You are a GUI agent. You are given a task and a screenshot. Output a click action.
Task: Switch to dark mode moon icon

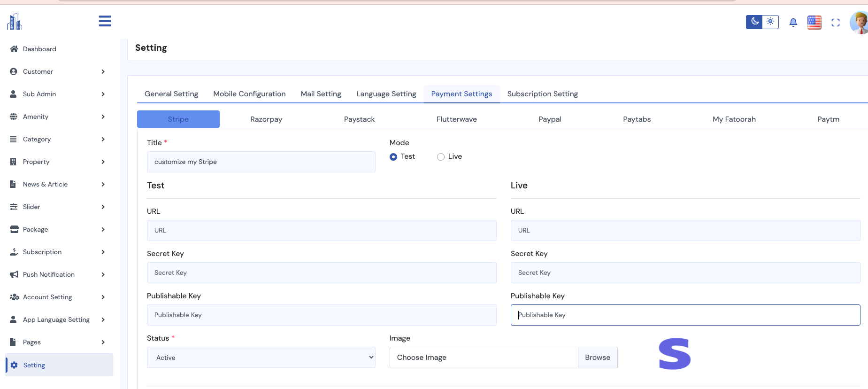[x=754, y=22]
